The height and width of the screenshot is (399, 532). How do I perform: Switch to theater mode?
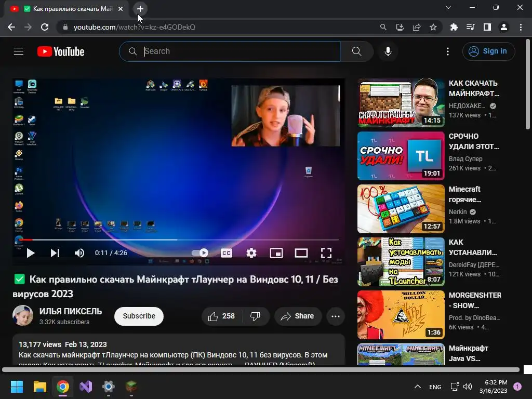[x=301, y=253]
